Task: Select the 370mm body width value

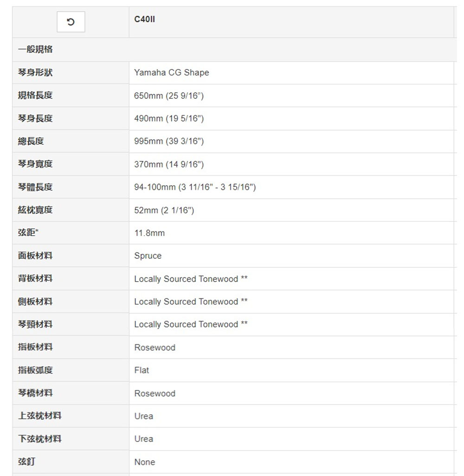Action: click(x=169, y=164)
